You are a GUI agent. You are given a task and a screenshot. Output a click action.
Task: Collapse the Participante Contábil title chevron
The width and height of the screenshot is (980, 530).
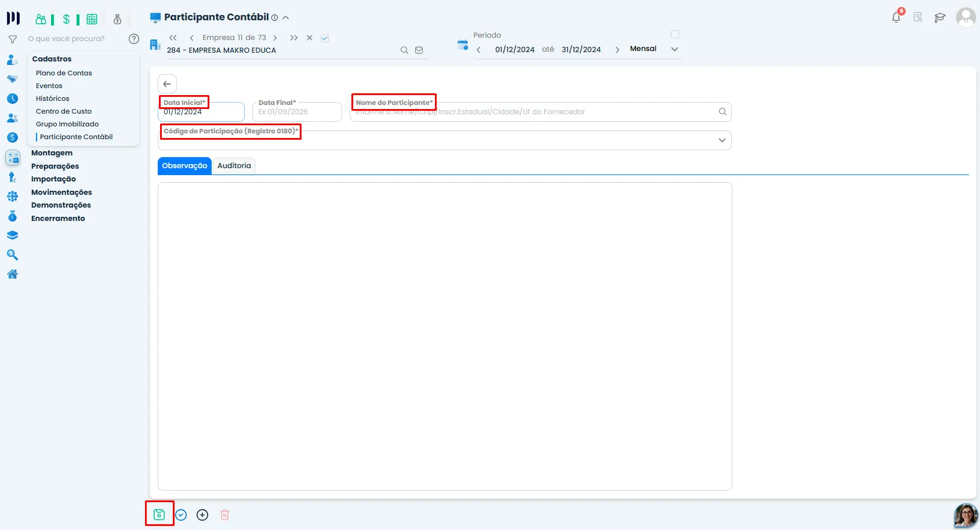(286, 18)
